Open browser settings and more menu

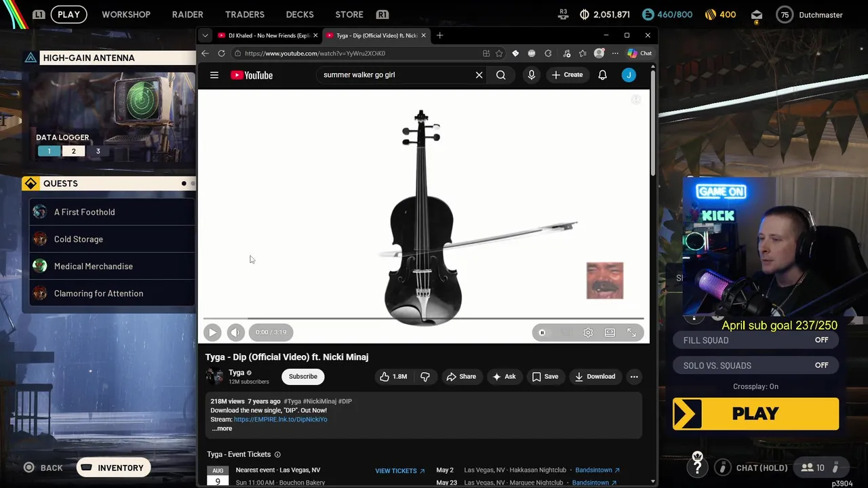pyautogui.click(x=615, y=54)
